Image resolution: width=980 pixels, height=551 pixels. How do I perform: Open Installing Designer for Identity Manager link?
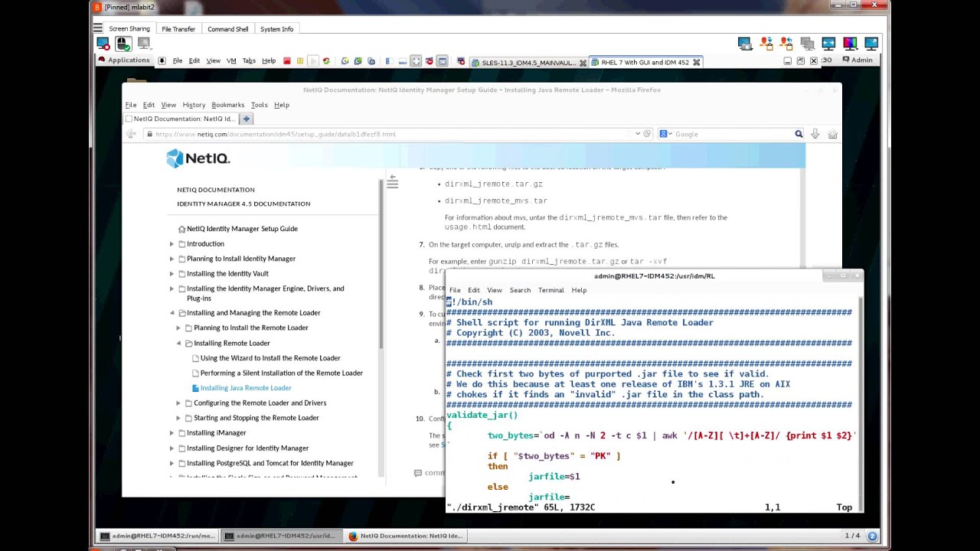(247, 448)
